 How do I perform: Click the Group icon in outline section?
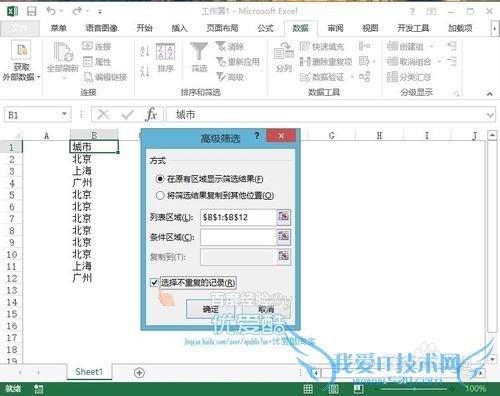(392, 46)
